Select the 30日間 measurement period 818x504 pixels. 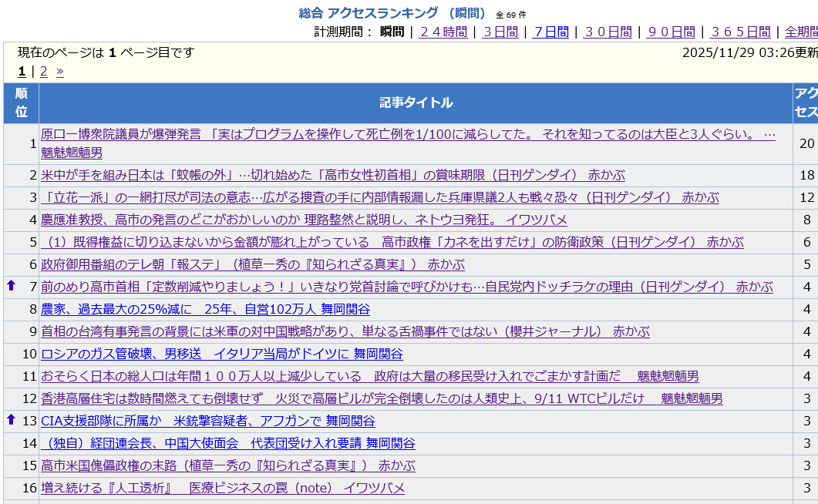click(608, 32)
